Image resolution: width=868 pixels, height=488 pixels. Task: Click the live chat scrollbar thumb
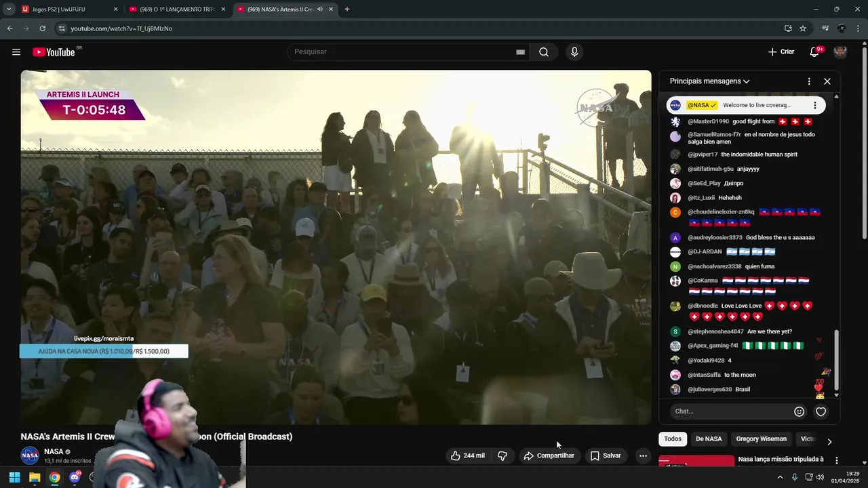click(836, 361)
